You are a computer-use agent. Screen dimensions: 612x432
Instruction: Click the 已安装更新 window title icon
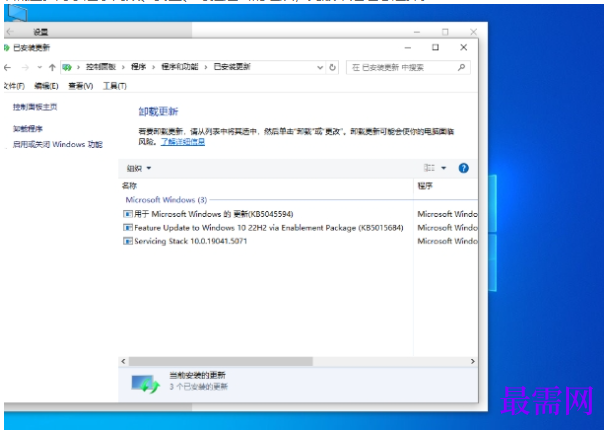coord(6,48)
